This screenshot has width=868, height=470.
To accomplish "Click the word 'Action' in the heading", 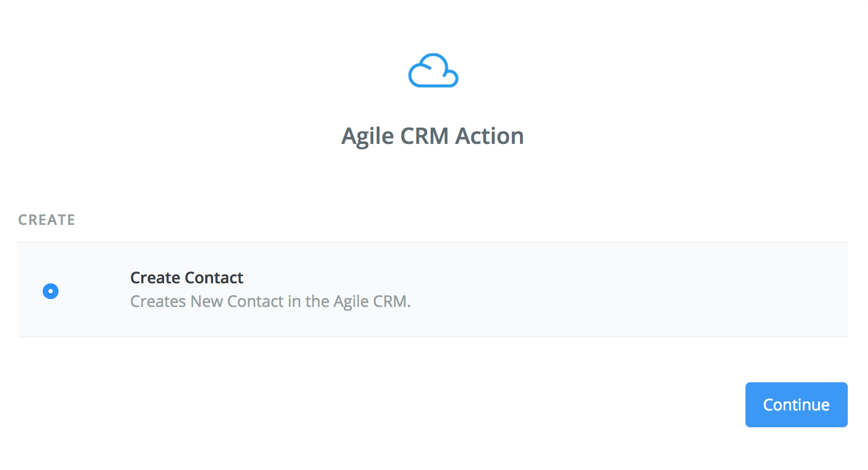I will click(x=490, y=136).
